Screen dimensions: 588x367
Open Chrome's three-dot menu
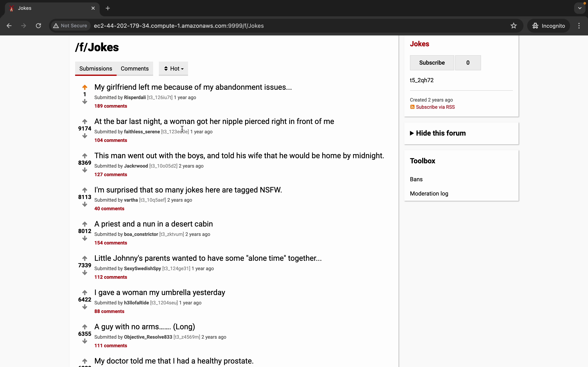[x=579, y=26]
